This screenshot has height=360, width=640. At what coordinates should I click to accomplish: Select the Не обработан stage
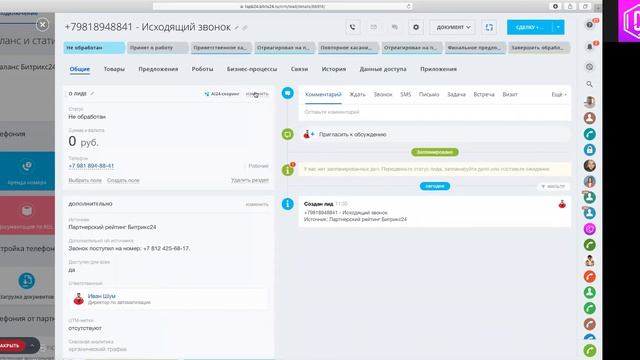[94, 48]
